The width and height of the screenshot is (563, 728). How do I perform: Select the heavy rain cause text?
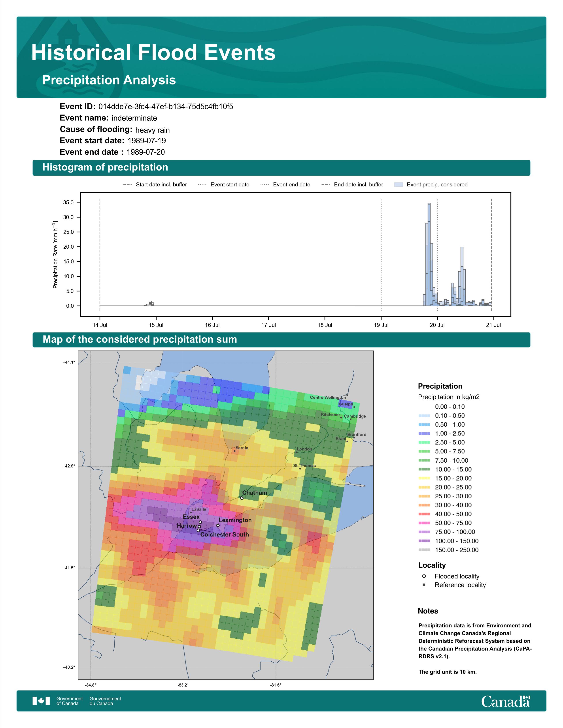point(152,130)
